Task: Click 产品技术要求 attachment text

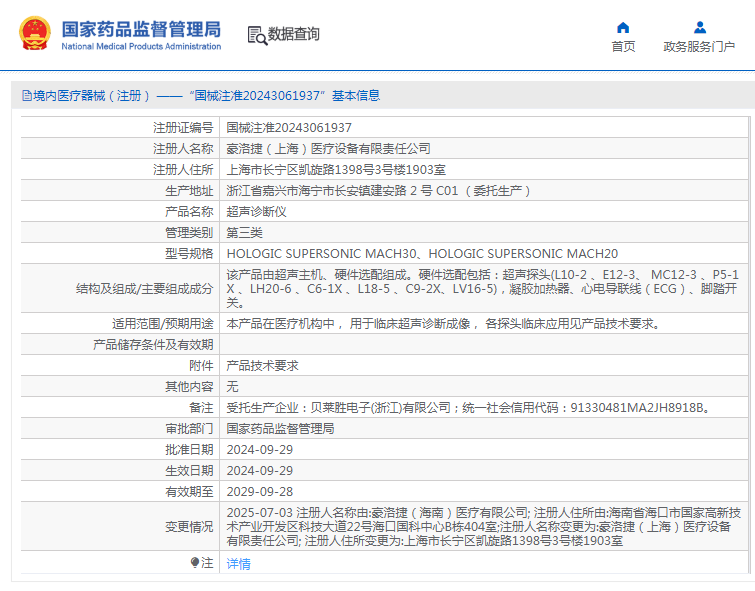Action: click(262, 366)
